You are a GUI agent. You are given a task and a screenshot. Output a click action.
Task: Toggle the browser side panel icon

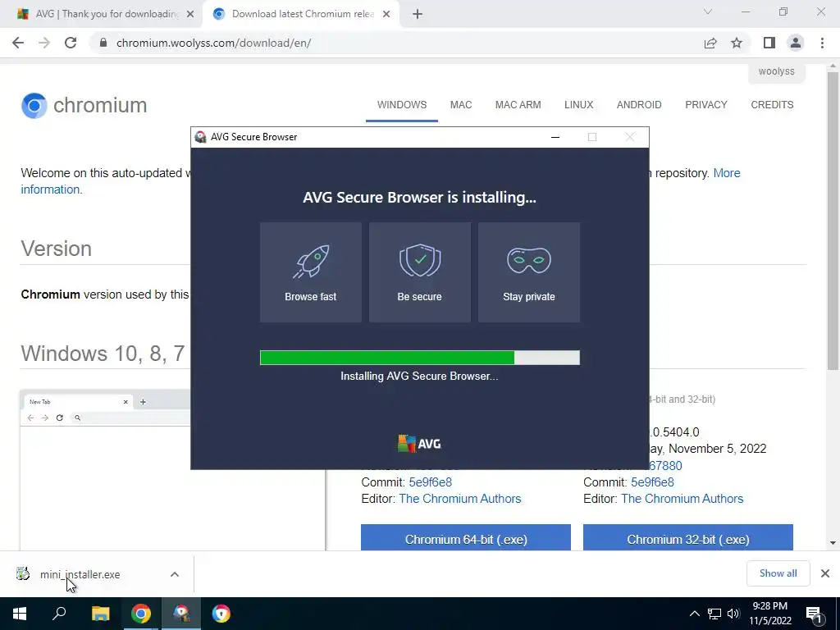[x=769, y=43]
